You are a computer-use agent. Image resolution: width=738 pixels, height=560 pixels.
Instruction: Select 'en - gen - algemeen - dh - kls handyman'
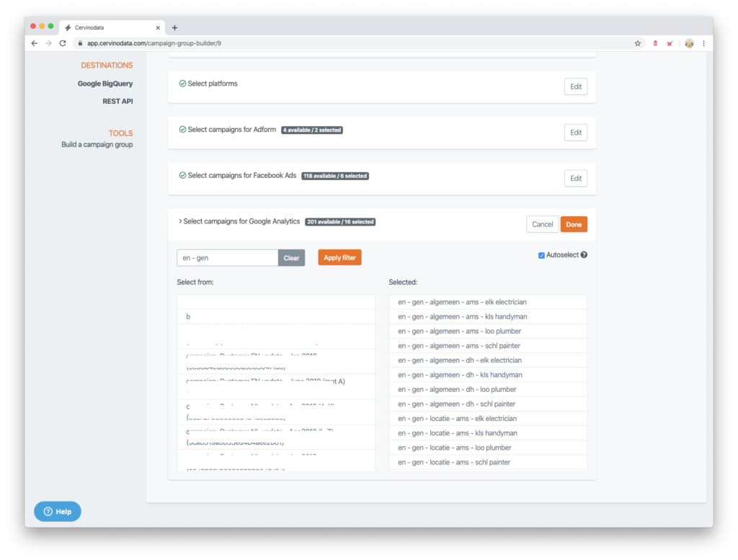point(488,375)
